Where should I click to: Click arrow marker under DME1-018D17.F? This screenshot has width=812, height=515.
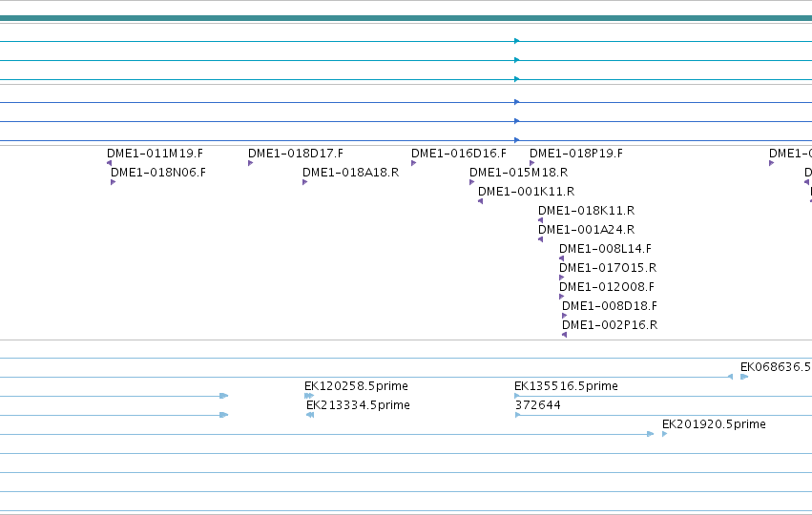[x=251, y=163]
